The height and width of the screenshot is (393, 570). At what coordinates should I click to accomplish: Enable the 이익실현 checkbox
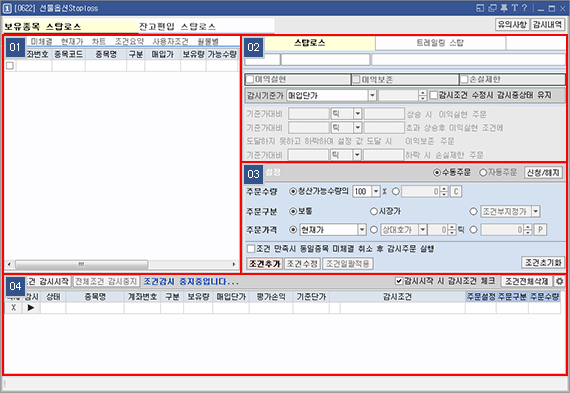tap(250, 79)
